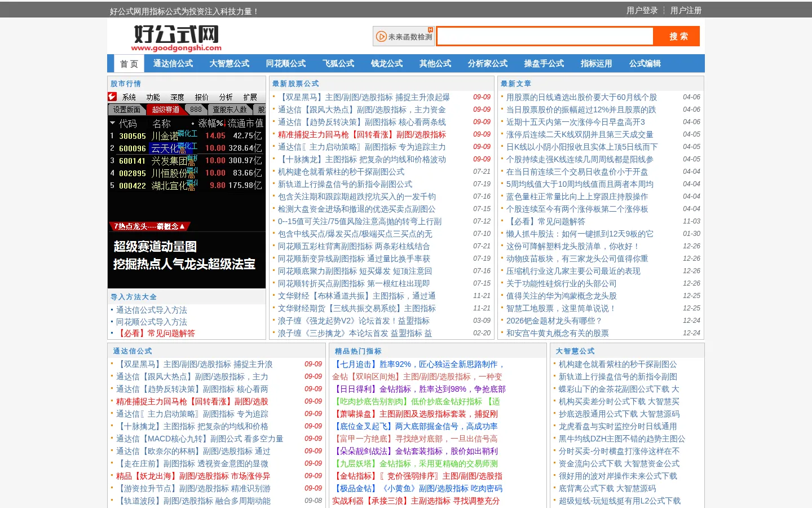Open 龙虎看盘与实时监控 link in 大智慧公式

pos(617,427)
